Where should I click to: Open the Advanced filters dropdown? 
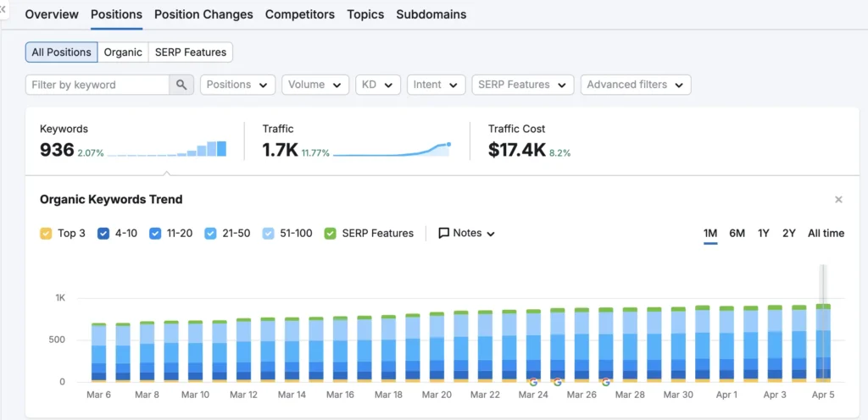(636, 85)
